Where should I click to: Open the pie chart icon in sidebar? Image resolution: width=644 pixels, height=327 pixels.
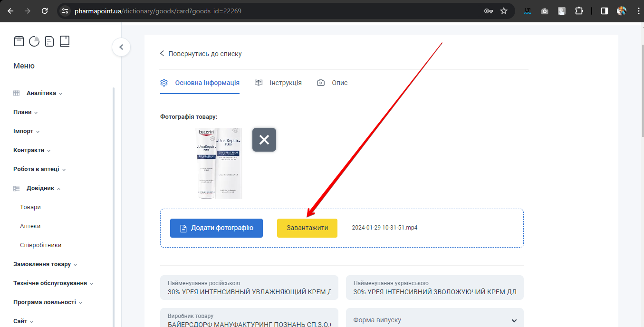click(x=34, y=41)
